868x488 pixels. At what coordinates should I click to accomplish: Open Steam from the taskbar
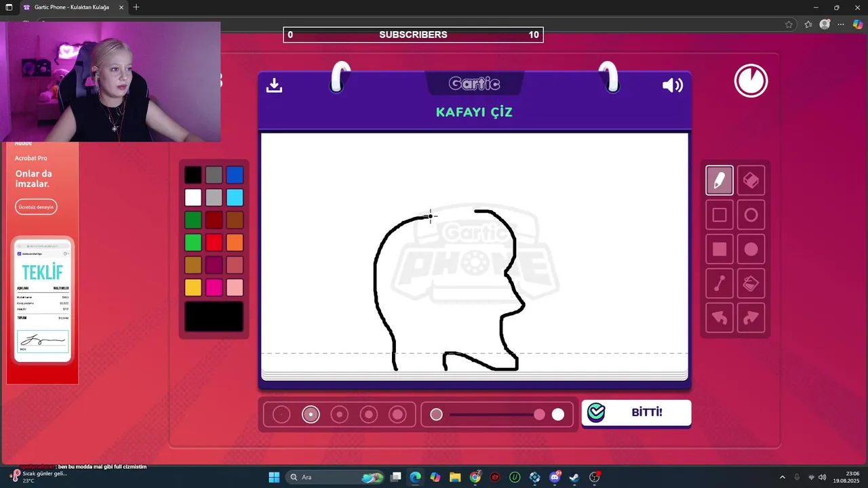click(x=574, y=477)
